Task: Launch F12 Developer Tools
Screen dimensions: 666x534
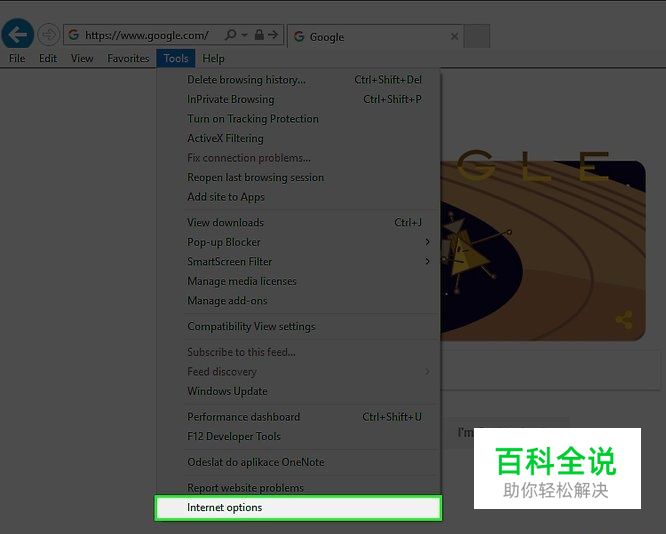Action: [x=299, y=437]
